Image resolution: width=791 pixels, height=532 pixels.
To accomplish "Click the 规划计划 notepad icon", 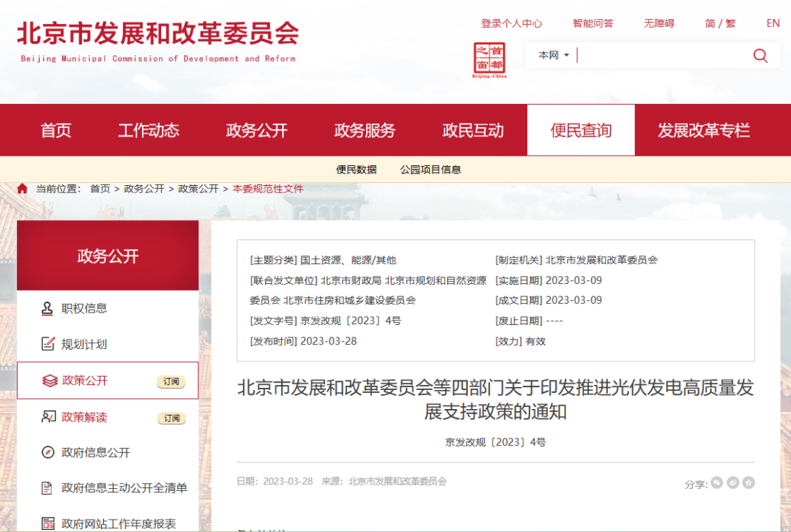I will 48,344.
